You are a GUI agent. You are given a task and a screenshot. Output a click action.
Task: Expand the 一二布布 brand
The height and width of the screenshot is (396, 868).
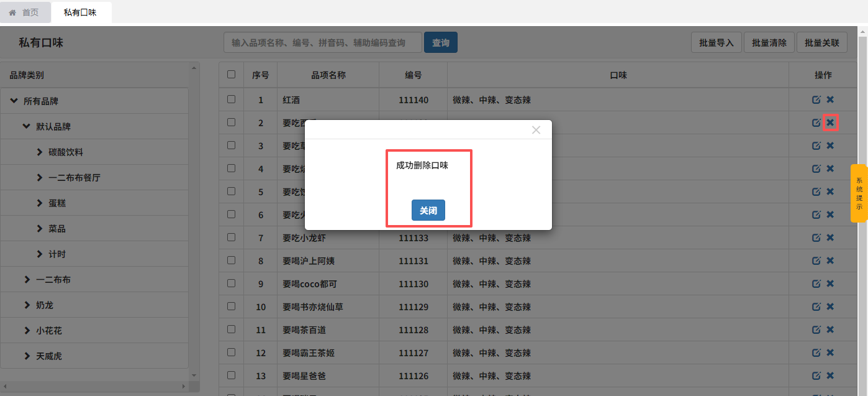27,279
